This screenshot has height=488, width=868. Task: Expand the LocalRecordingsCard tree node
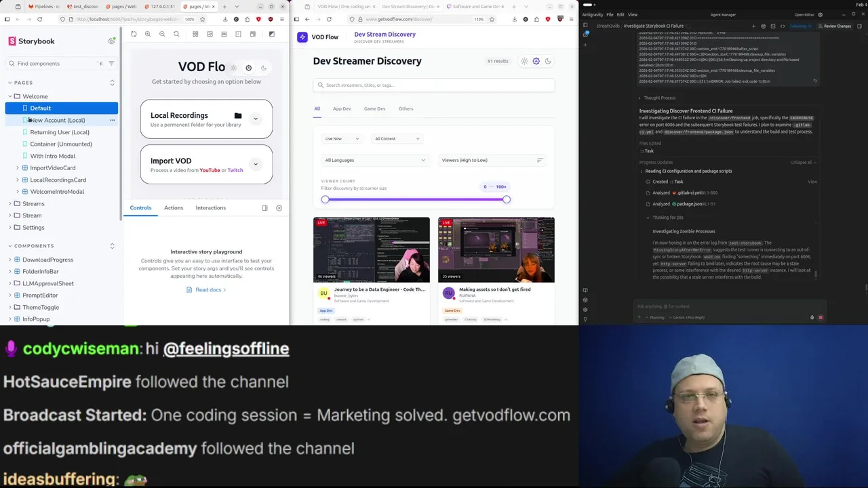pos(18,180)
